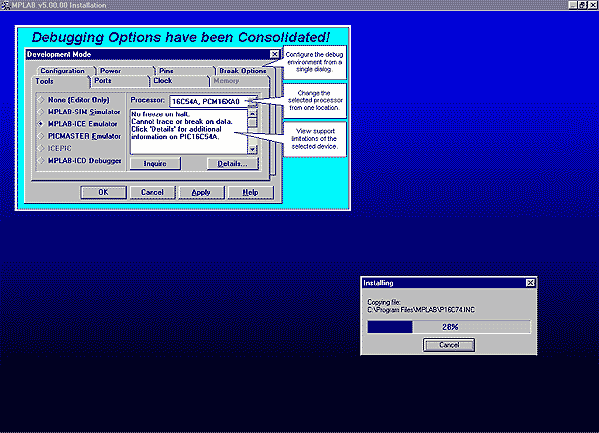Close the Installing dialog with X
599x433 pixels.
(x=530, y=283)
